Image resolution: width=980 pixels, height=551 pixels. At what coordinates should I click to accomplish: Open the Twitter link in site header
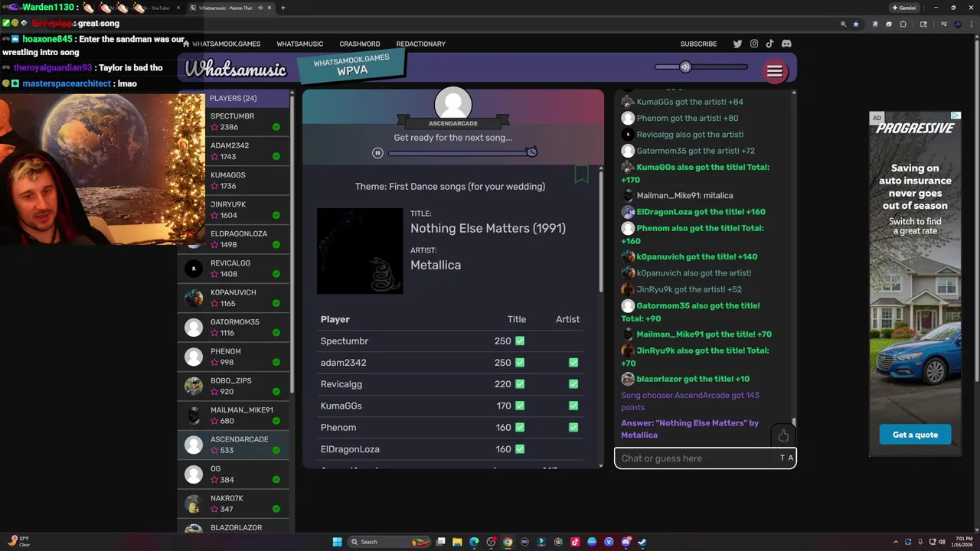tap(738, 44)
